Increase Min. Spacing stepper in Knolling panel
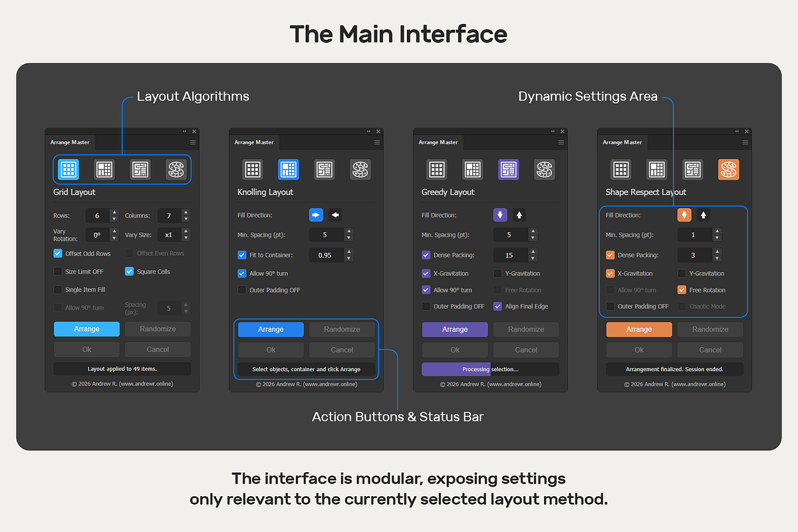The height and width of the screenshot is (532, 798). pos(350,231)
